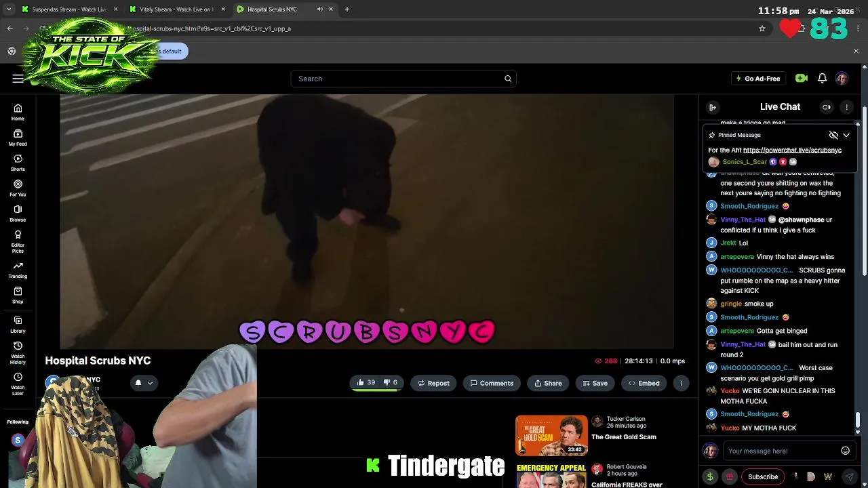The width and height of the screenshot is (868, 488).
Task: Select the Hospital Scrubs NYC tab
Action: click(x=271, y=9)
